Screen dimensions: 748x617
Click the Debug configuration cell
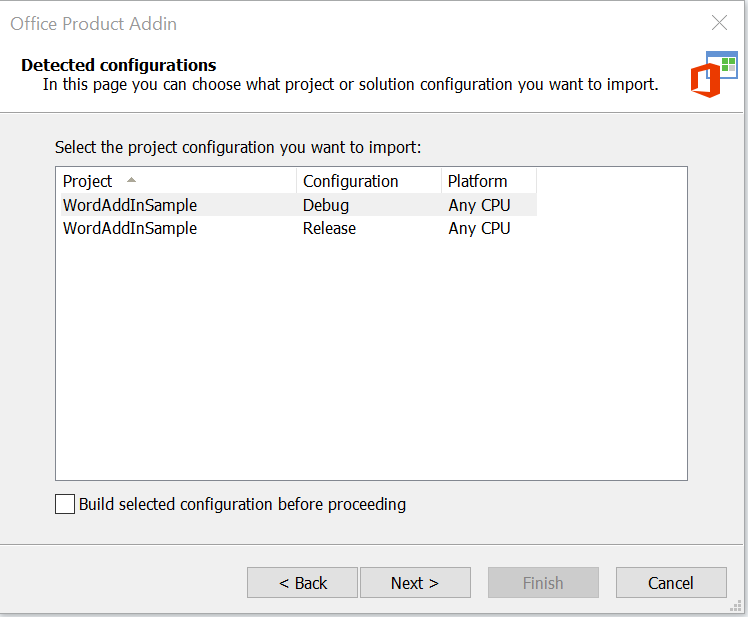pyautogui.click(x=326, y=205)
